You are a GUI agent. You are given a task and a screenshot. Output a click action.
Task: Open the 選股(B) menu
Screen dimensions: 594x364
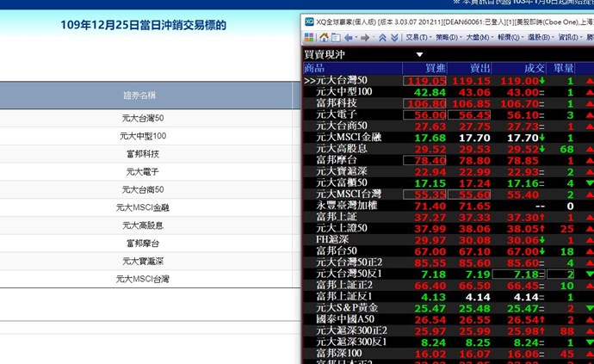(541, 37)
